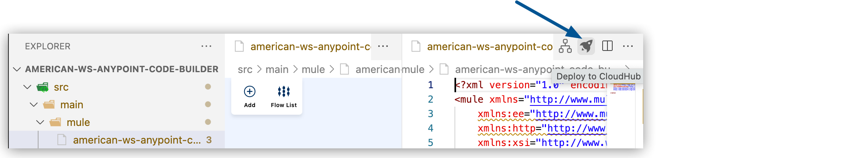868x158 pixels.
Task: Collapse the AMERICAN-WS-ANYPOINT-CODE-BUILDER project root
Action: click(x=17, y=69)
